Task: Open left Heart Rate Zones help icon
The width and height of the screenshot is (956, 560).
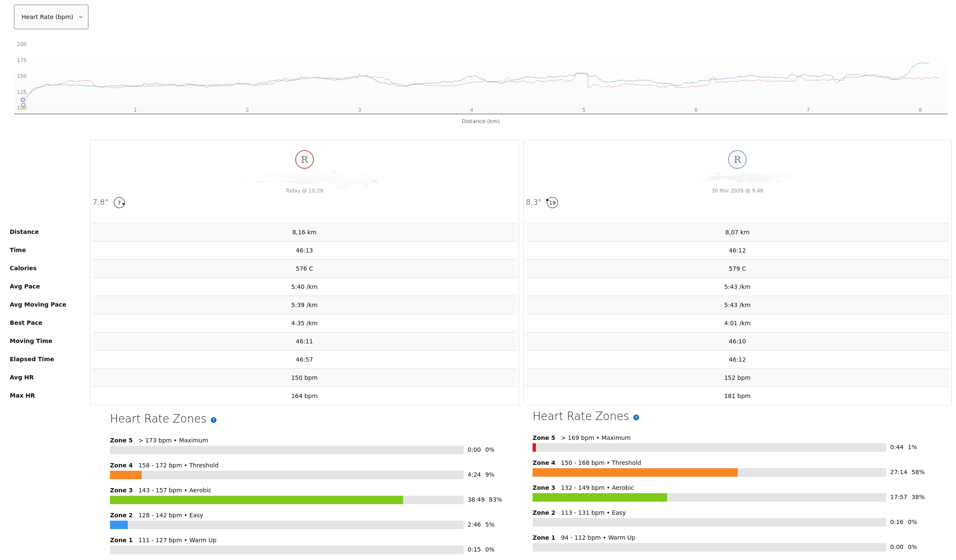Action: click(214, 420)
